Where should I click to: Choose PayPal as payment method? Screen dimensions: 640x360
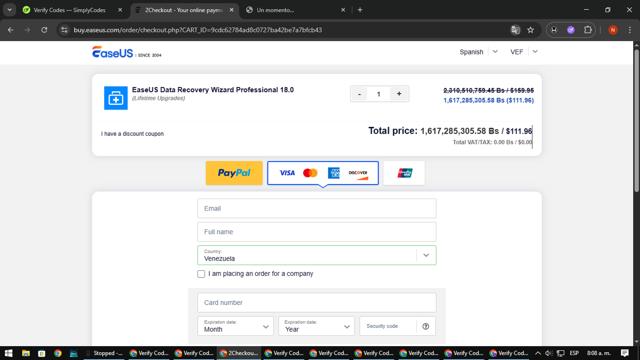point(234,173)
